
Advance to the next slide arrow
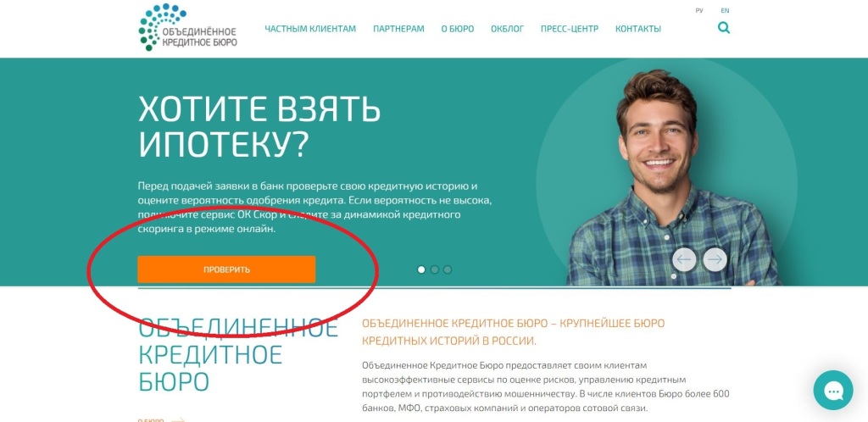[715, 259]
